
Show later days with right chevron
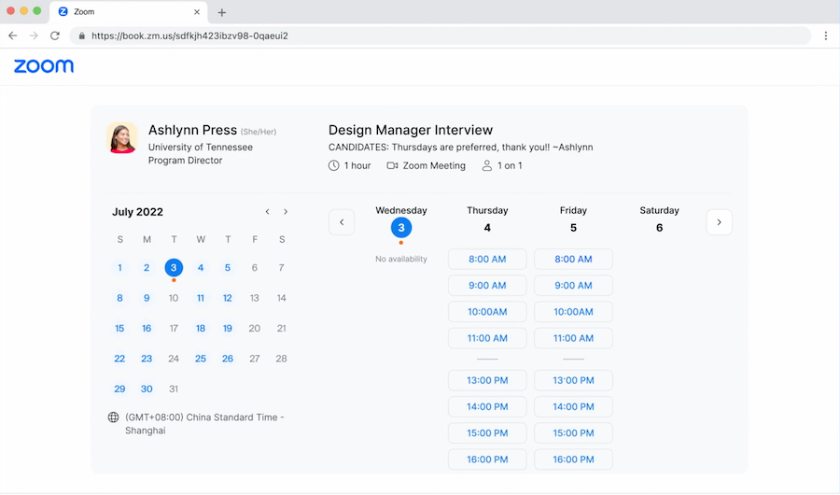[719, 222]
